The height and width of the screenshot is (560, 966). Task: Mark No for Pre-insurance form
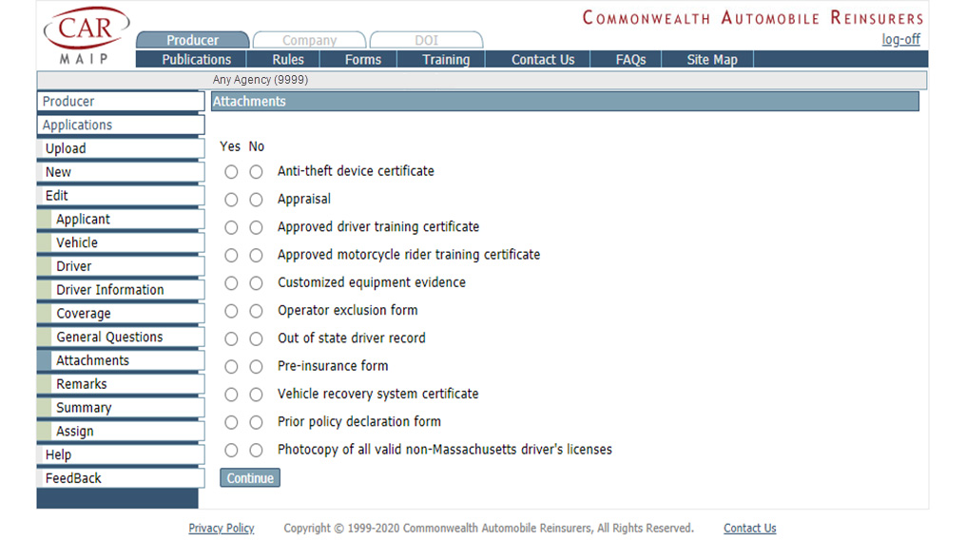(x=256, y=367)
